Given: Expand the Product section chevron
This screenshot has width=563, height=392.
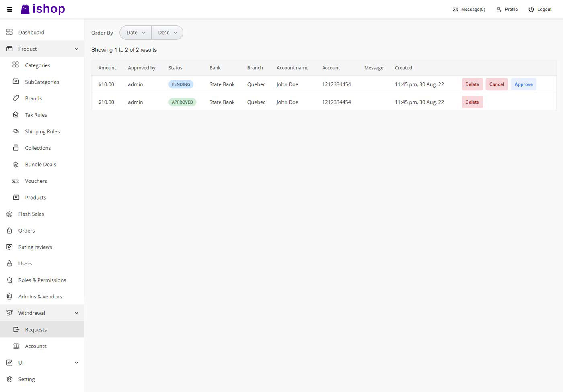Looking at the screenshot, I should (76, 49).
